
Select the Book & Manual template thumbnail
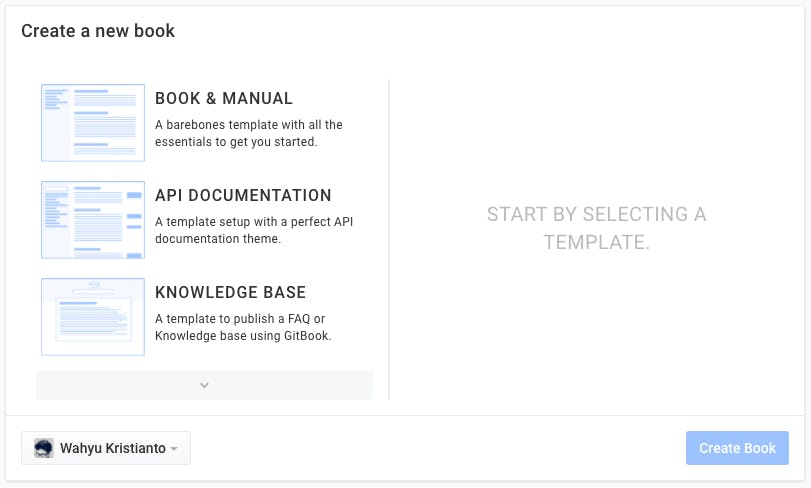click(93, 123)
